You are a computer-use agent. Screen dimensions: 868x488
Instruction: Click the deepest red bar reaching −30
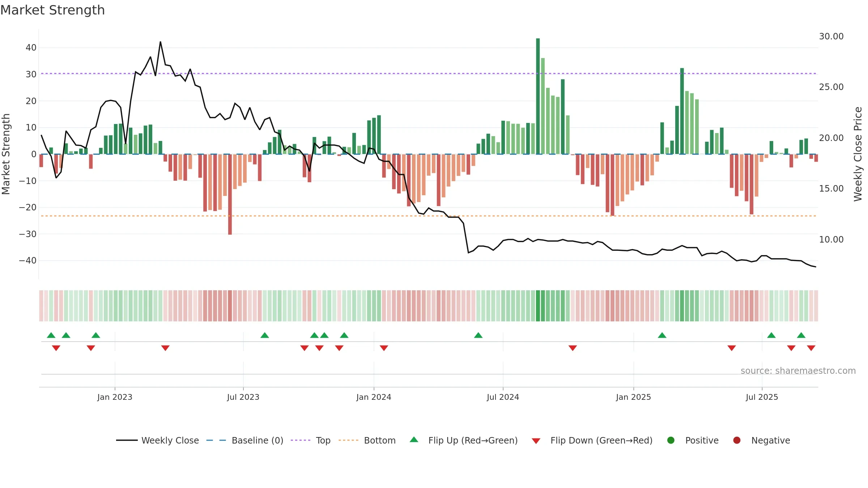230,194
